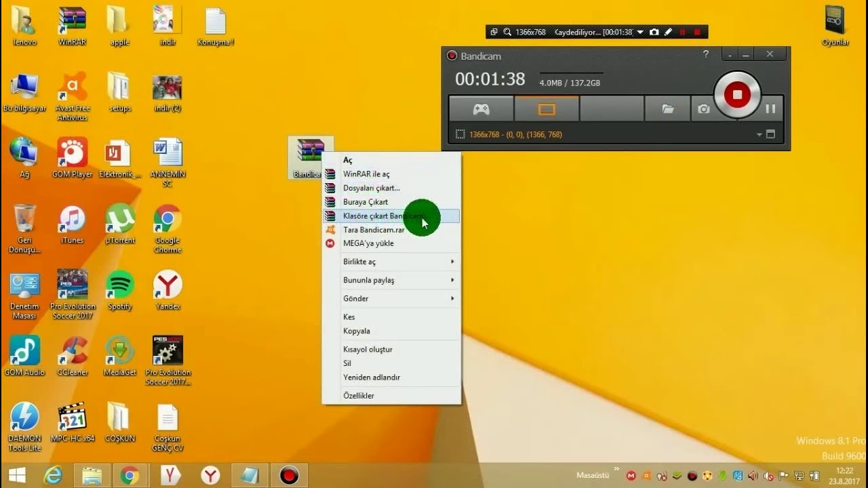This screenshot has width=868, height=488.
Task: Select Google Chrome desktop icon
Action: 167,229
